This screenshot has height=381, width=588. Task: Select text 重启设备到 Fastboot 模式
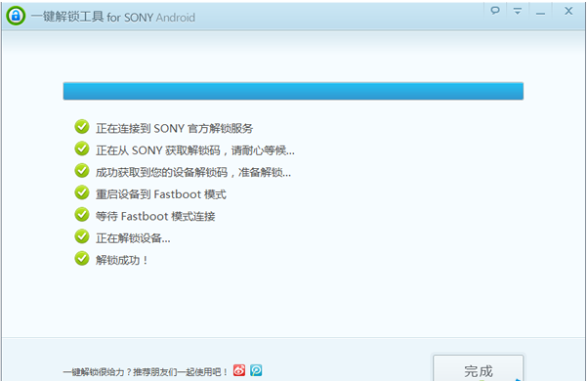pos(161,194)
